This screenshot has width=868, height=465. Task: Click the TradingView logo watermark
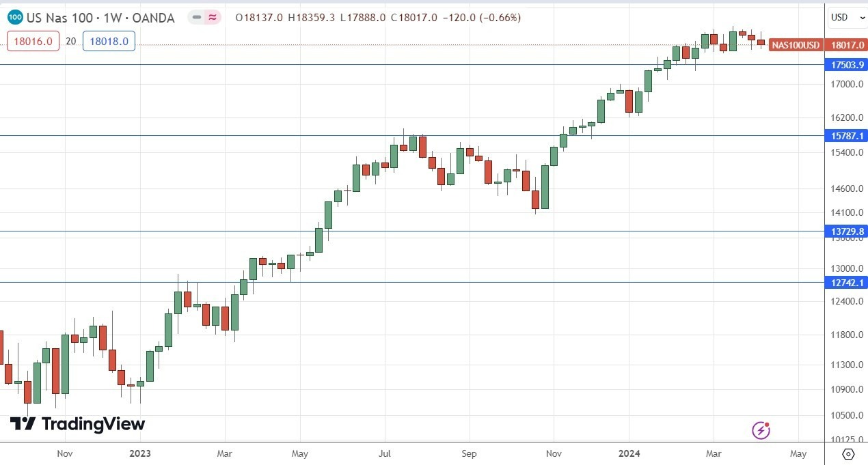[x=77, y=424]
